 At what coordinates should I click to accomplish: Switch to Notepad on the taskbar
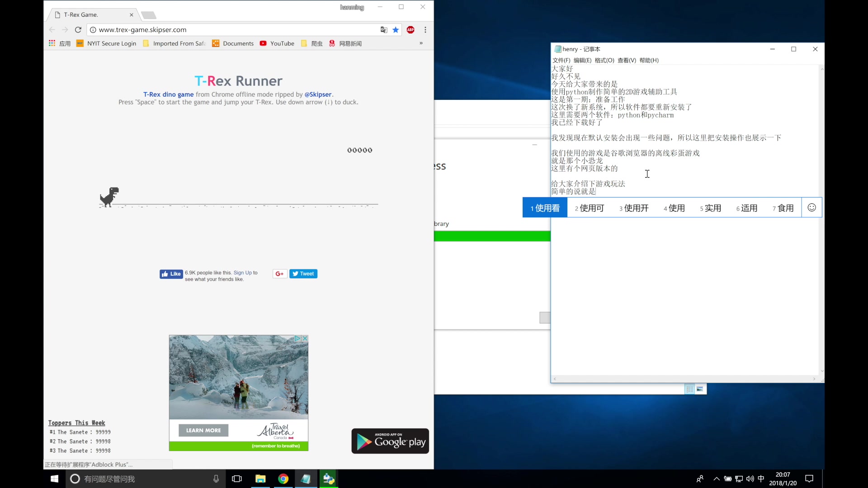point(306,479)
